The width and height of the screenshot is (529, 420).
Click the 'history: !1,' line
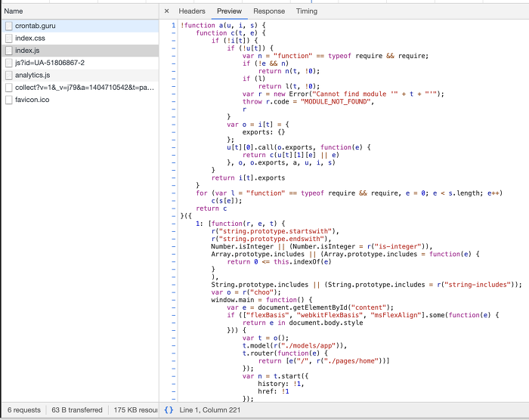click(x=281, y=384)
